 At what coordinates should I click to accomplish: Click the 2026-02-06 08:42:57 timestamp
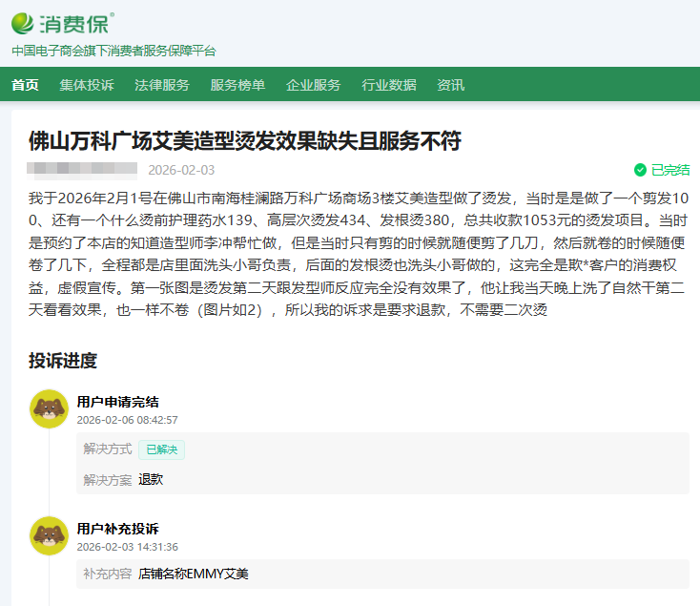click(x=127, y=420)
